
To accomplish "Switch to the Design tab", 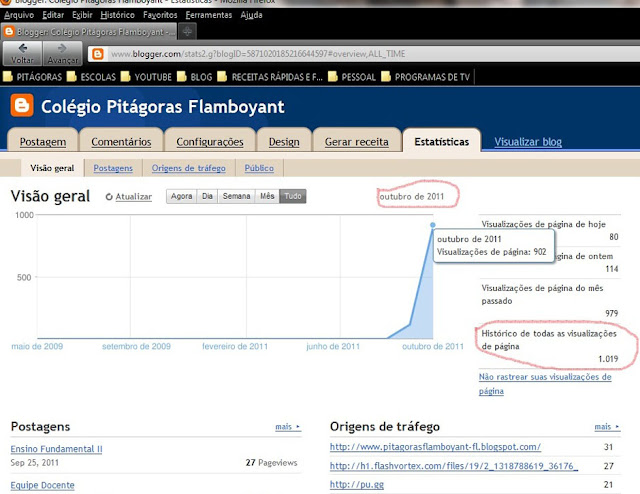I will click(x=284, y=142).
